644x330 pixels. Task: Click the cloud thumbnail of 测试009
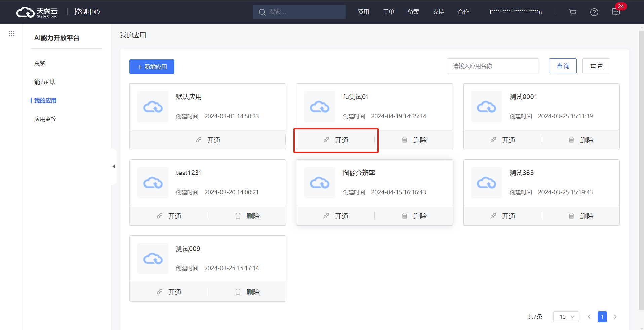(x=153, y=259)
